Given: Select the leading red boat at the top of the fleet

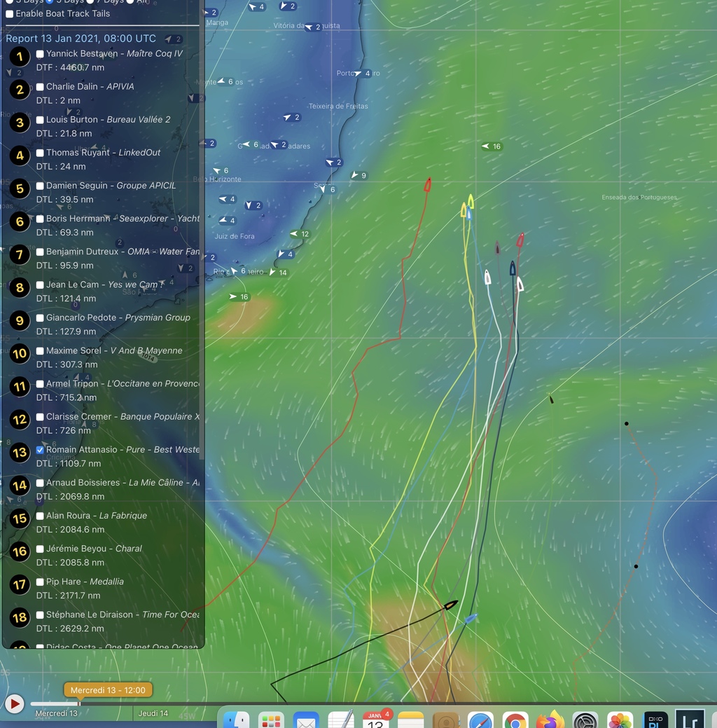Looking at the screenshot, I should click(427, 185).
